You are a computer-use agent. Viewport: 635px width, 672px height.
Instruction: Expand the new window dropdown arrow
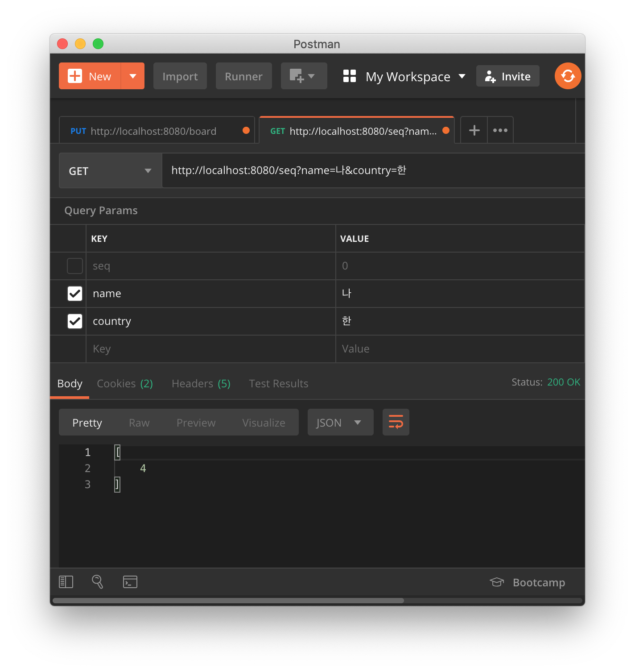pos(311,76)
